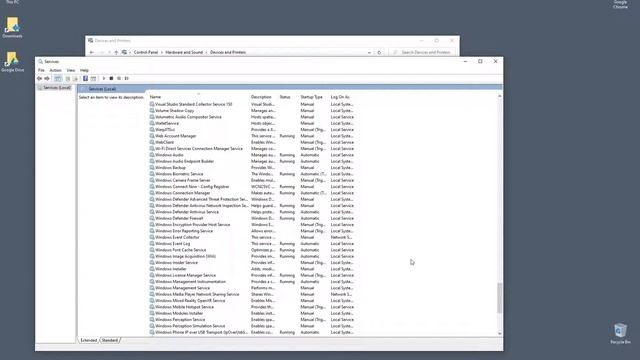The image size is (640, 360).
Task: Click the scroll-down arrow of services list
Action: coord(499,333)
